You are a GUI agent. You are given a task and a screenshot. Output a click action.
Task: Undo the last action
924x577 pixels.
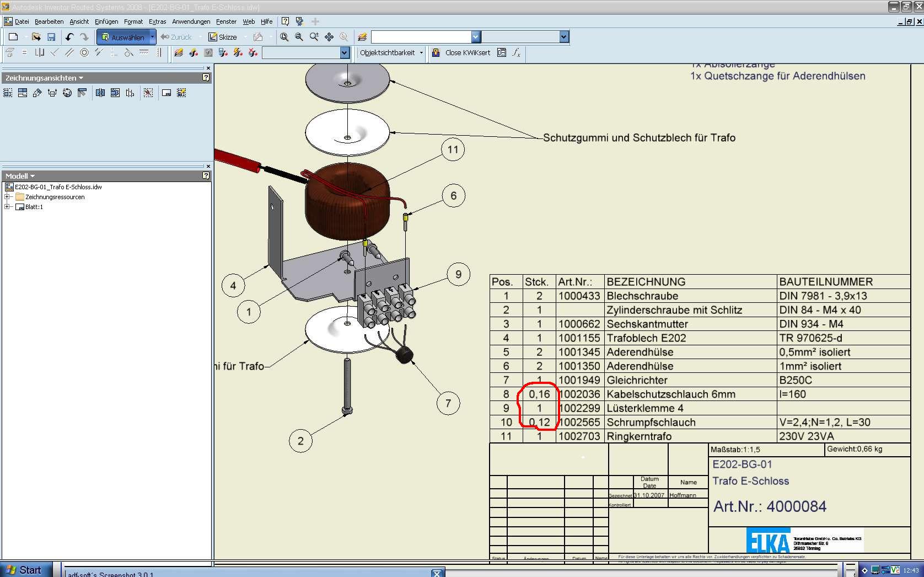coord(69,37)
